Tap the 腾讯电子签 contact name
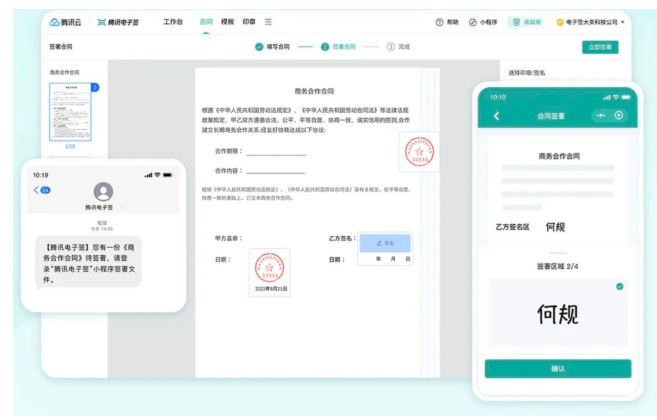The width and height of the screenshot is (657, 420). click(x=99, y=207)
